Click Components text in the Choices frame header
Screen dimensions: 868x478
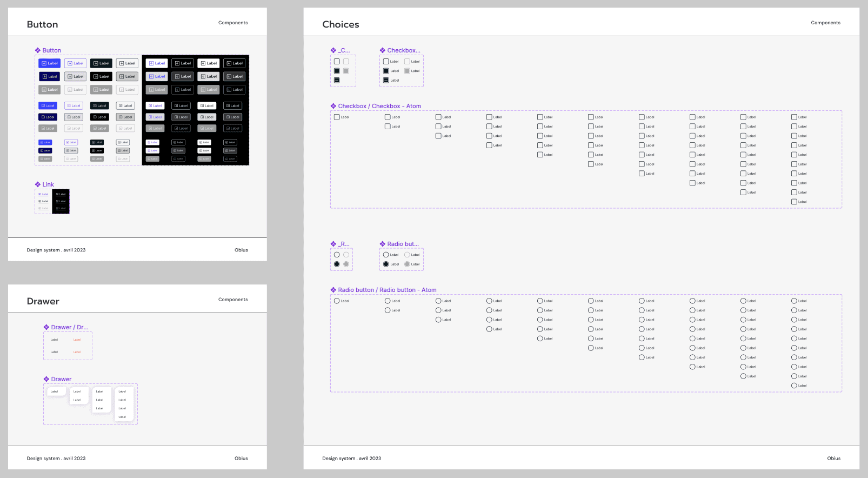[825, 23]
